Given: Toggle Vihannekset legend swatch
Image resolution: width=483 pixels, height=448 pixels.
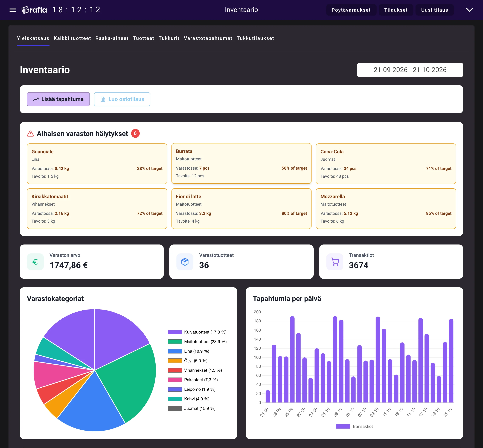Looking at the screenshot, I should (x=175, y=370).
